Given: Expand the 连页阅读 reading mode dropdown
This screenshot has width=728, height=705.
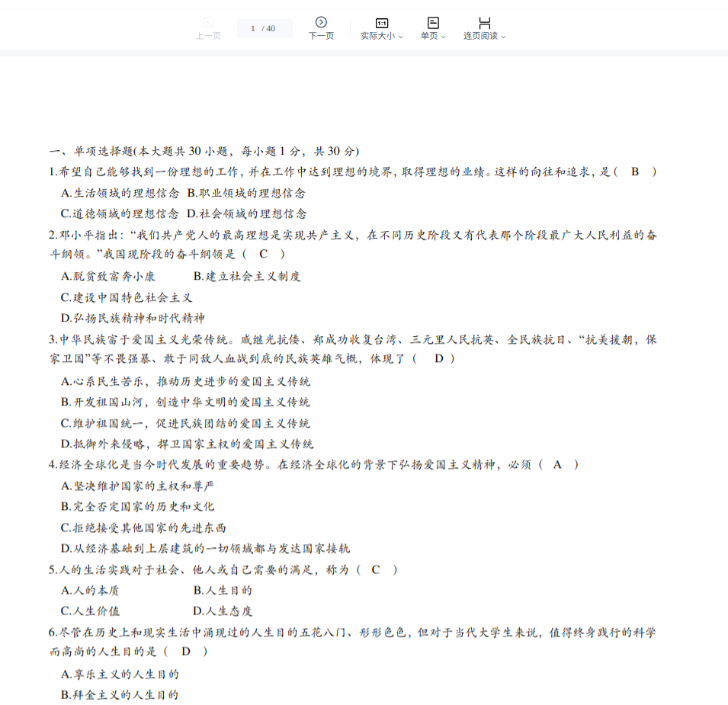Looking at the screenshot, I should [x=484, y=36].
